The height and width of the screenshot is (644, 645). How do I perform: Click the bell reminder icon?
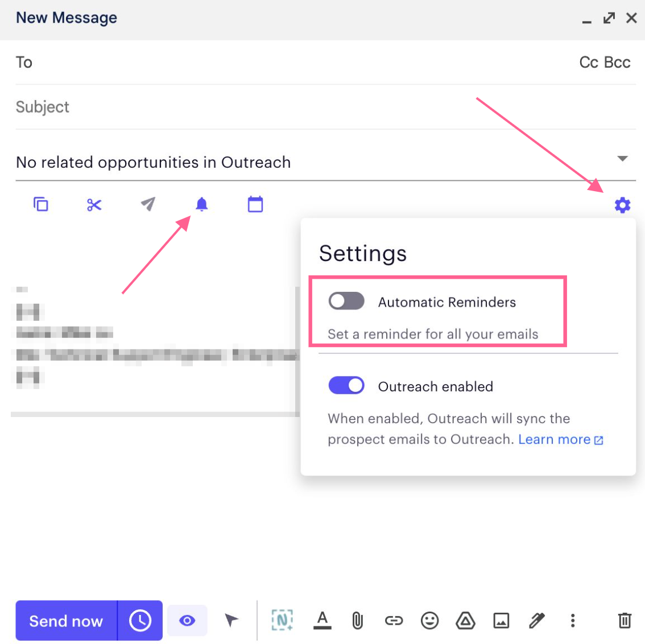[x=201, y=204]
